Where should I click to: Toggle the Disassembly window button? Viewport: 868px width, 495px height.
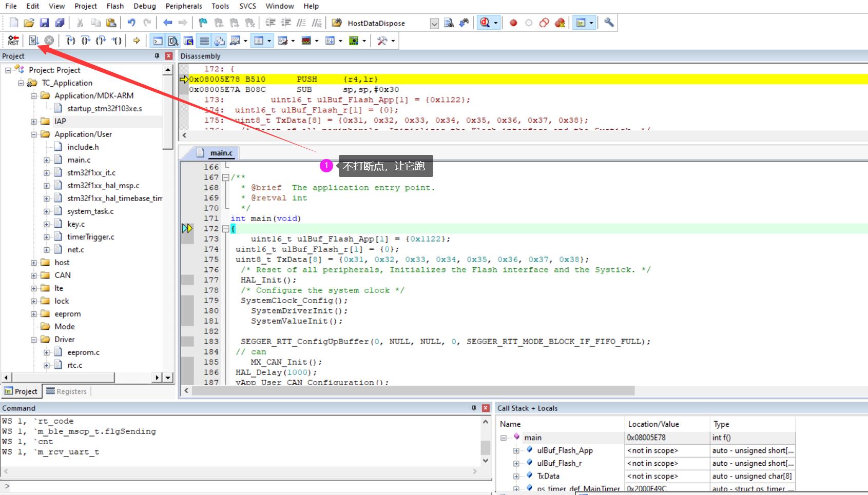tap(173, 41)
